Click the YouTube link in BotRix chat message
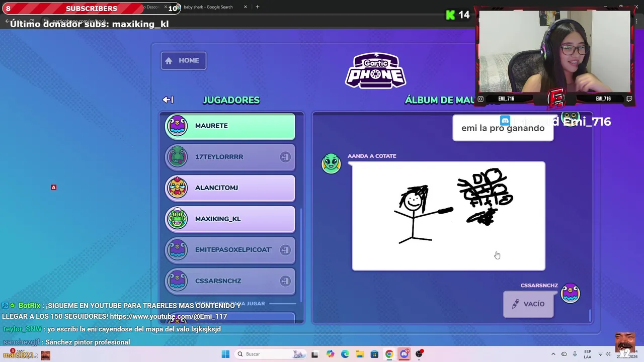The width and height of the screenshot is (644, 362). [169, 316]
